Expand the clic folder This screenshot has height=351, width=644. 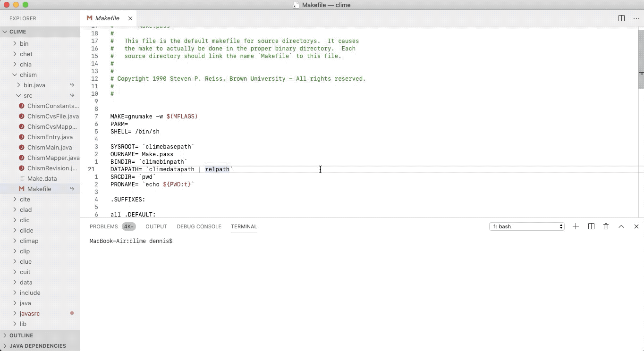[x=15, y=220]
